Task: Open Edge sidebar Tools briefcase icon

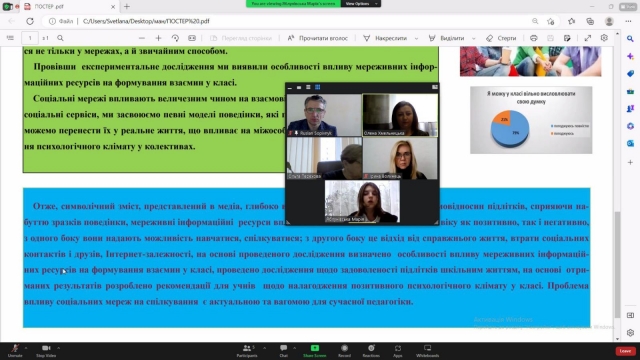Action: coord(630,91)
